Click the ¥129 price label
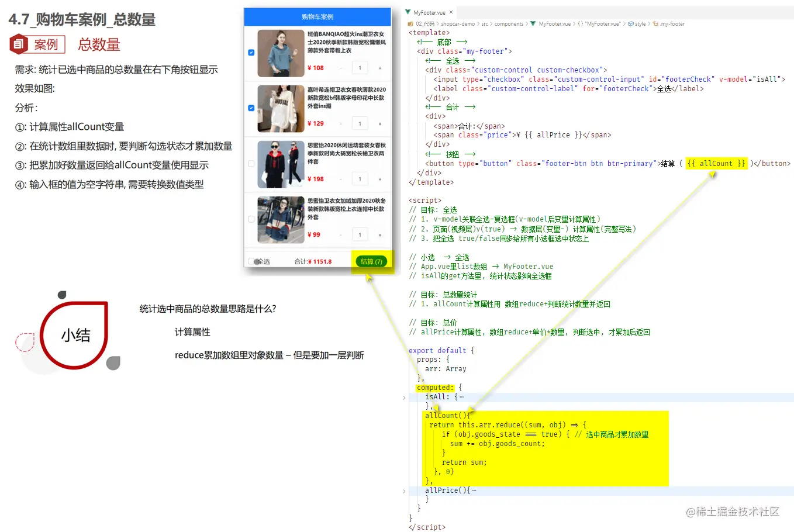 [x=316, y=123]
